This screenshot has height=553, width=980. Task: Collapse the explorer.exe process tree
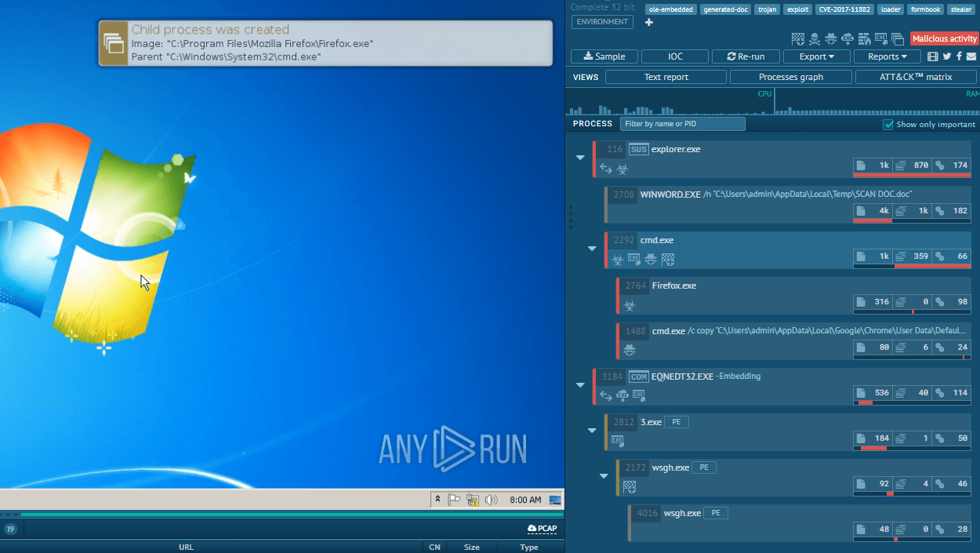coord(580,158)
